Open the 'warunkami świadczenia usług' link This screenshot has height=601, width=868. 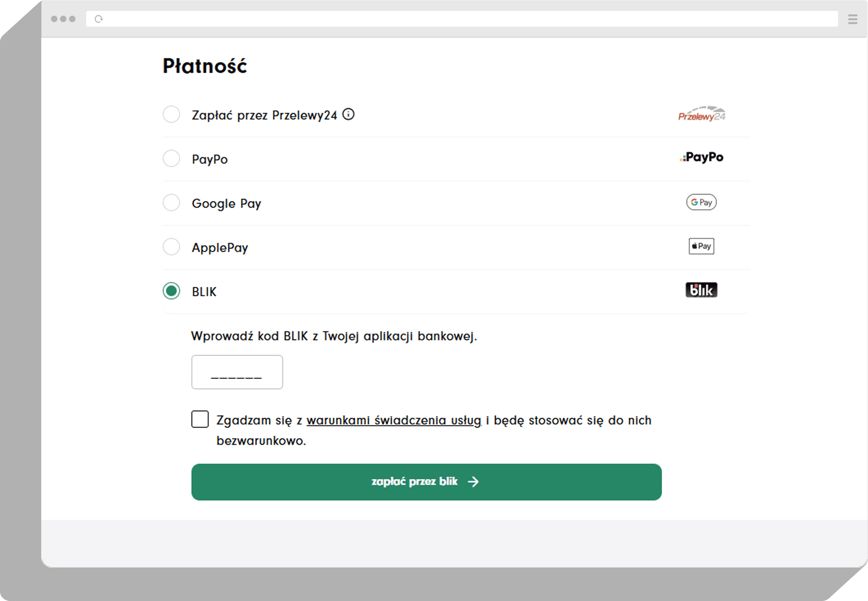click(x=394, y=420)
